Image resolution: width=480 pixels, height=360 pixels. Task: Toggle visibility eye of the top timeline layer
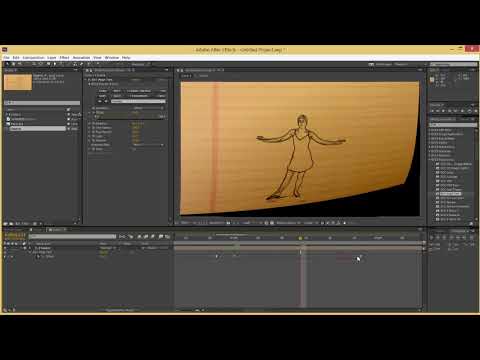(5, 248)
